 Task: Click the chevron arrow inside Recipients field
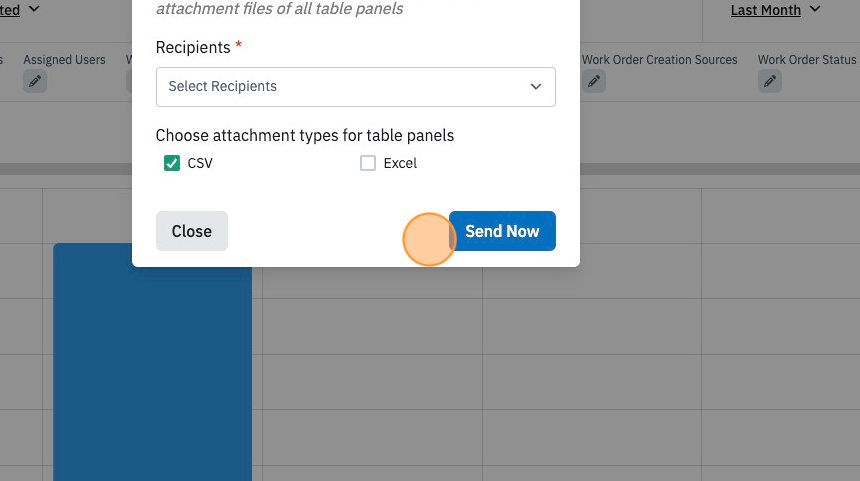(536, 87)
